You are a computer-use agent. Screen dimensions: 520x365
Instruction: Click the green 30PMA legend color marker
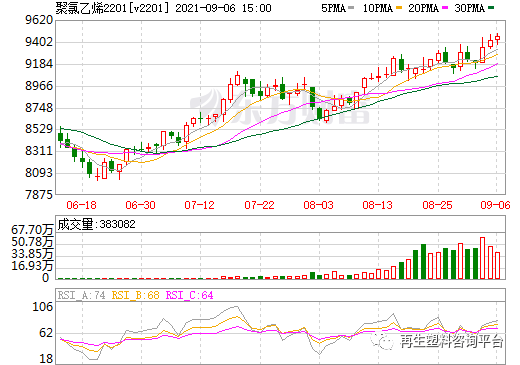click(491, 7)
